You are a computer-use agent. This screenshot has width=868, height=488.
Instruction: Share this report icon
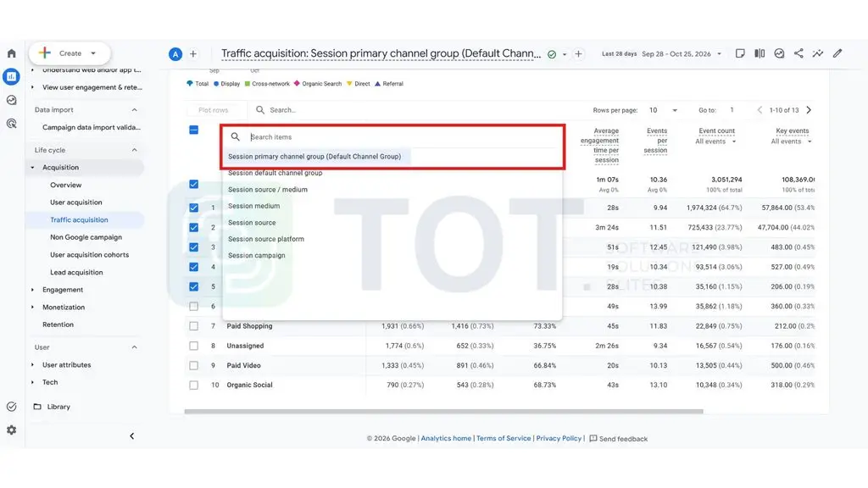tap(798, 53)
